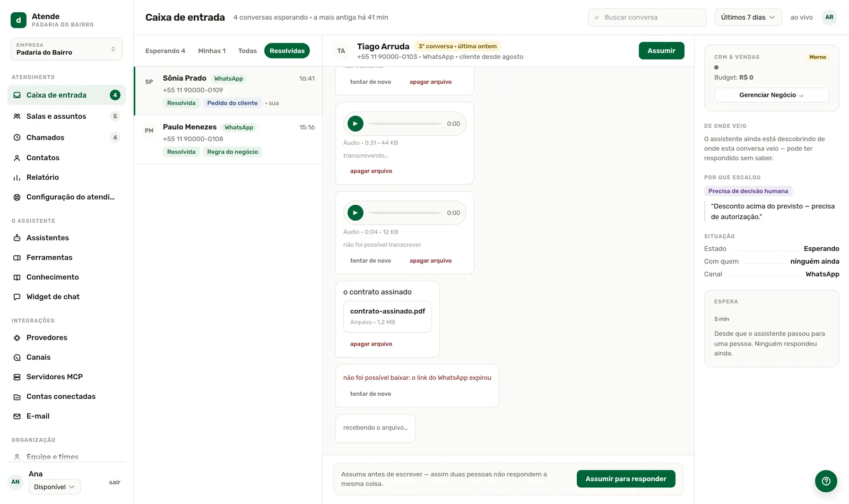The width and height of the screenshot is (849, 504).
Task: Open the contrato-assinado.pdf attachment
Action: (387, 317)
